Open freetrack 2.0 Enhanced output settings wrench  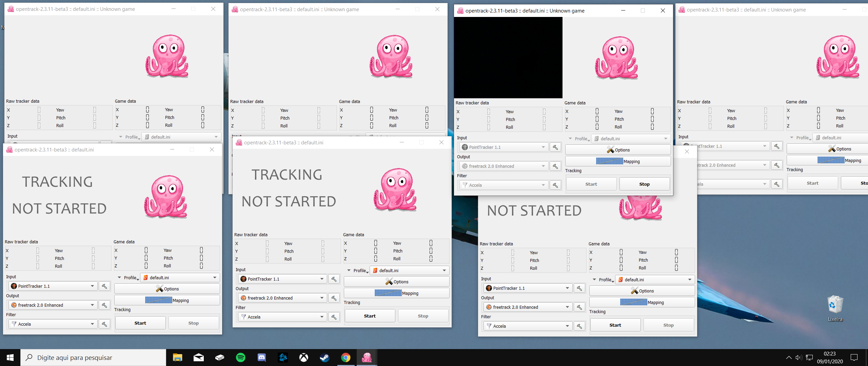(104, 305)
